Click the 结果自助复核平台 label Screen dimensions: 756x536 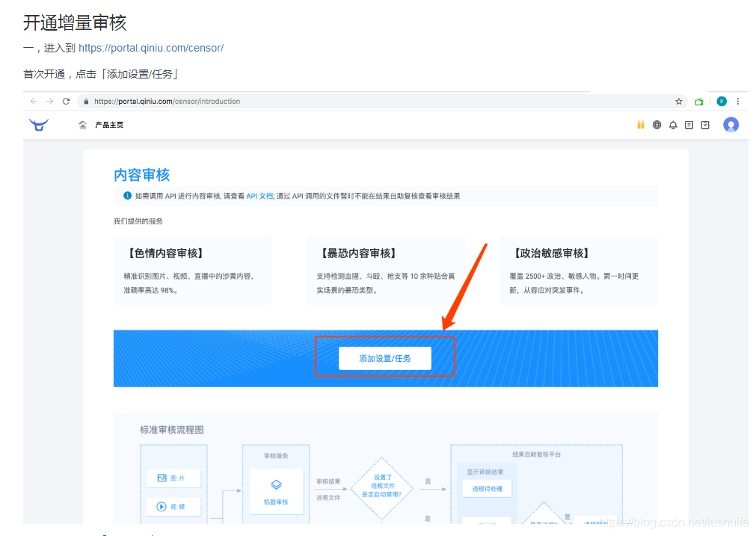point(536,455)
